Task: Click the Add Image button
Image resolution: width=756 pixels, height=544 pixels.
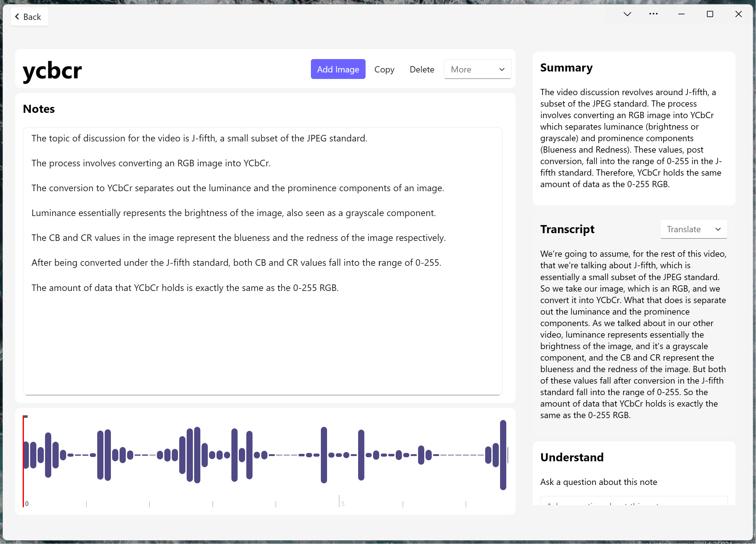Action: click(x=338, y=69)
